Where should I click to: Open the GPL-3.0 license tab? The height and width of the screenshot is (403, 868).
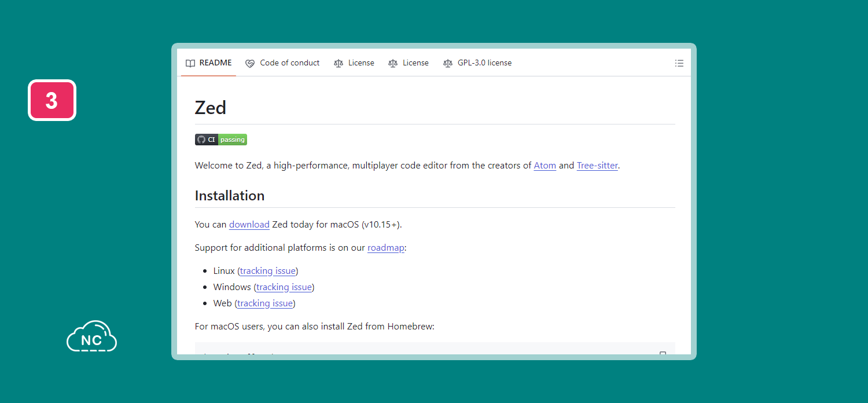point(477,63)
